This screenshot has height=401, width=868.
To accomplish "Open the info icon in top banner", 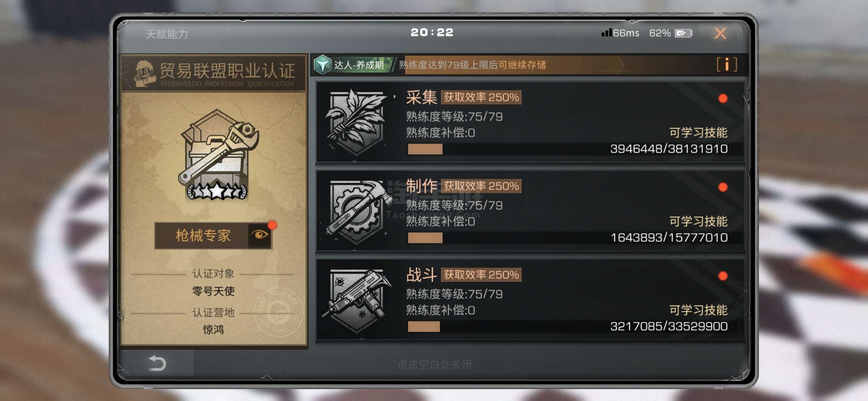I will click(x=727, y=65).
